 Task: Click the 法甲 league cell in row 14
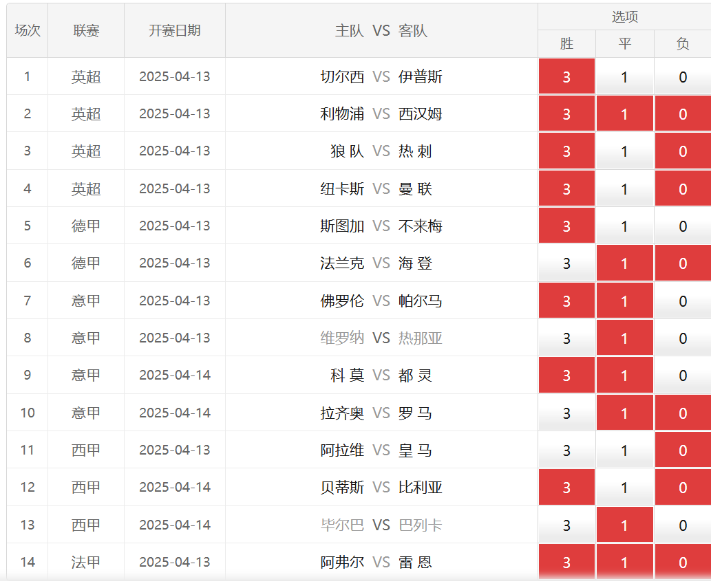(86, 562)
